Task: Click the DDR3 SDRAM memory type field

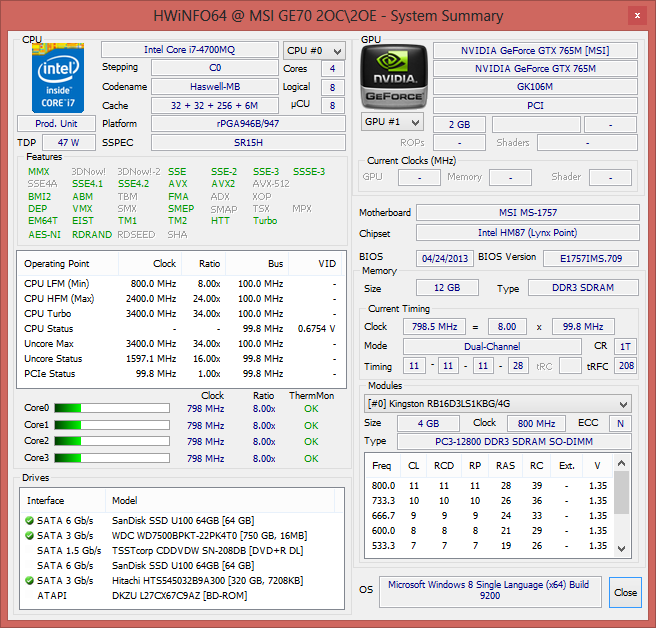Action: (583, 288)
